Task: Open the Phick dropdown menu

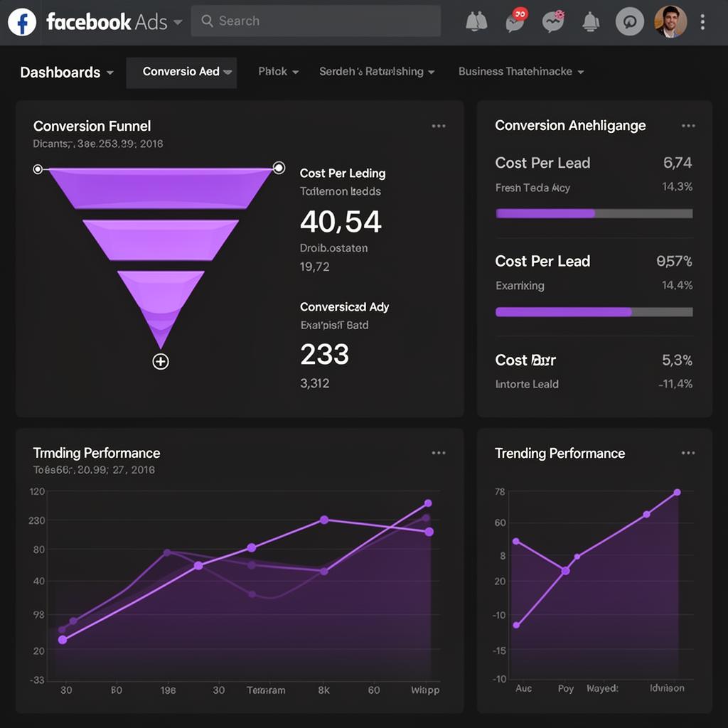Action: tap(278, 72)
